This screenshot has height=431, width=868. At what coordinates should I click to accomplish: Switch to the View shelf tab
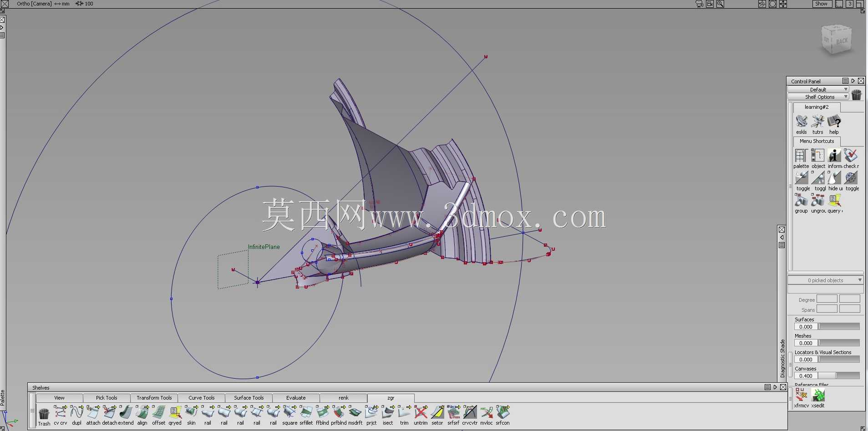pyautogui.click(x=59, y=398)
